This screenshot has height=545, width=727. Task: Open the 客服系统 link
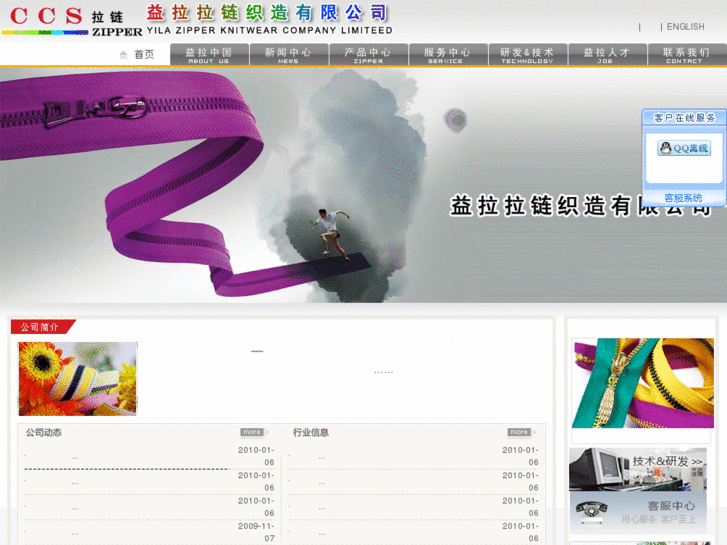point(683,198)
